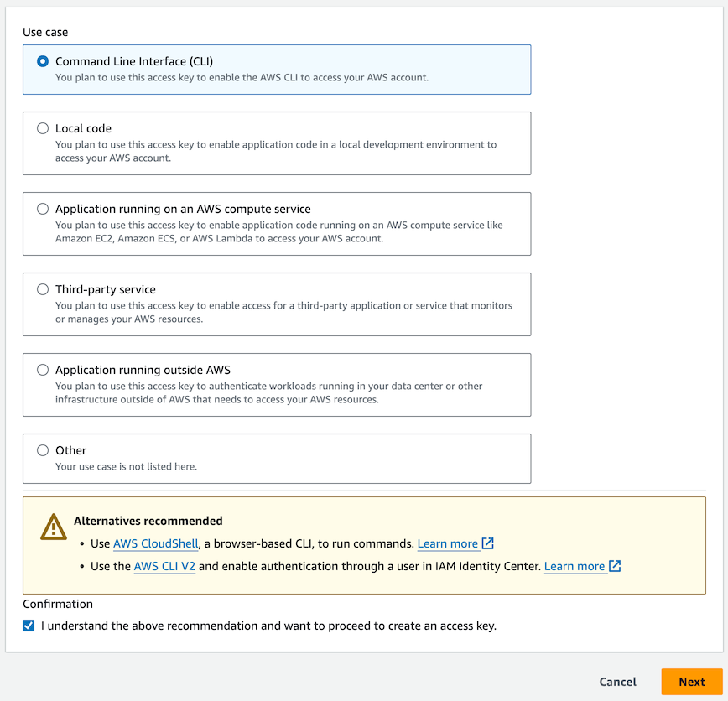The width and height of the screenshot is (728, 701).
Task: Click the Cancel button
Action: (618, 682)
